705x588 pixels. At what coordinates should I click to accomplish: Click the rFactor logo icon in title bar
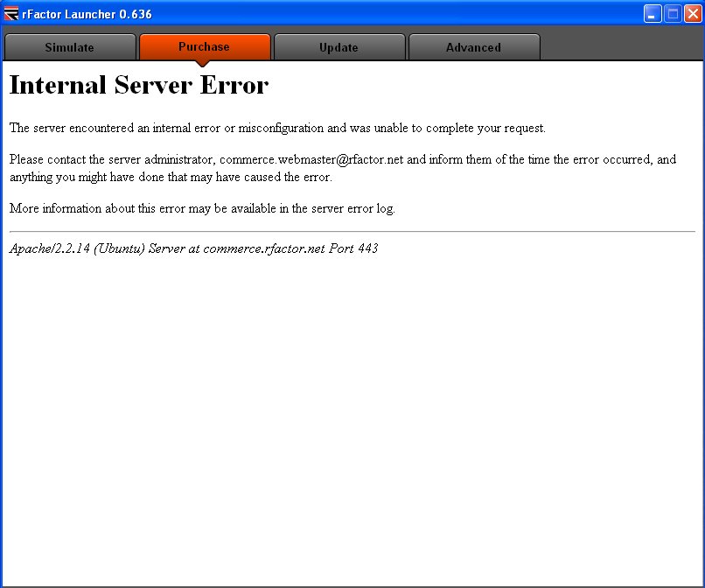coord(12,13)
